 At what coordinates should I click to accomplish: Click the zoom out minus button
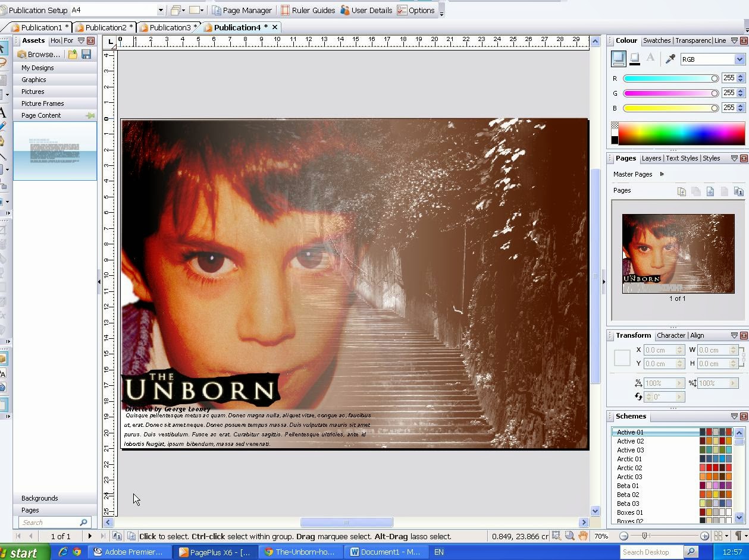coord(623,536)
